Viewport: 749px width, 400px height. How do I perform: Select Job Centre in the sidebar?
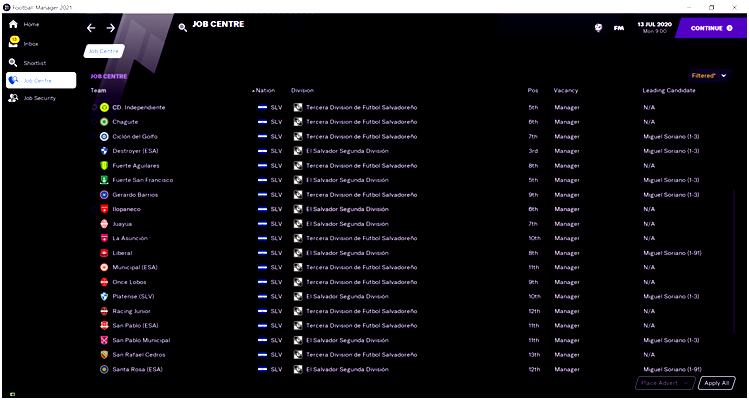tap(41, 80)
